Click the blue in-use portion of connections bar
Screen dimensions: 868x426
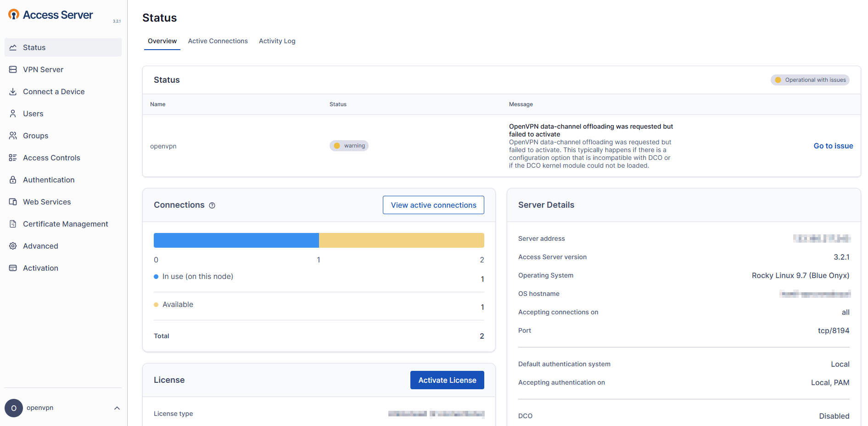tap(236, 240)
